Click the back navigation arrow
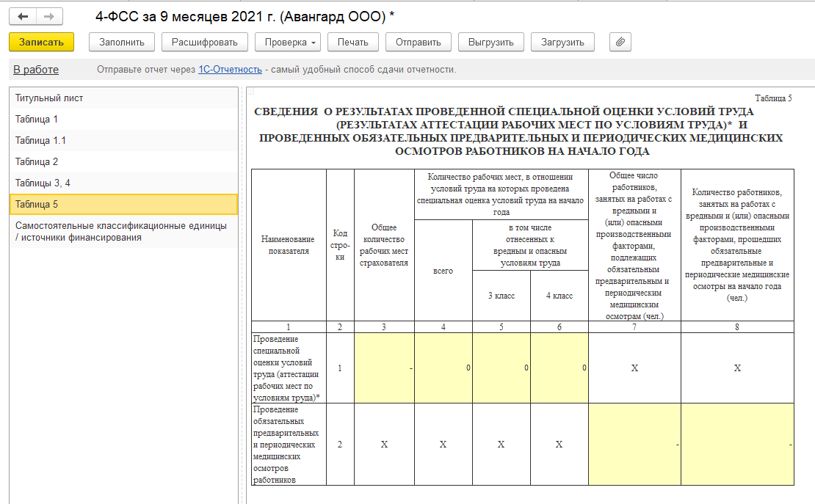This screenshot has width=815, height=504. coord(23,17)
